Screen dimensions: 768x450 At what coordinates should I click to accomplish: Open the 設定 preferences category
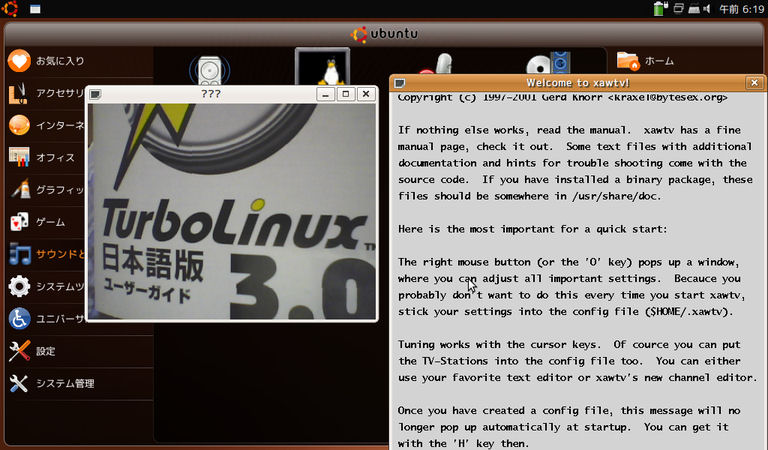[78, 351]
